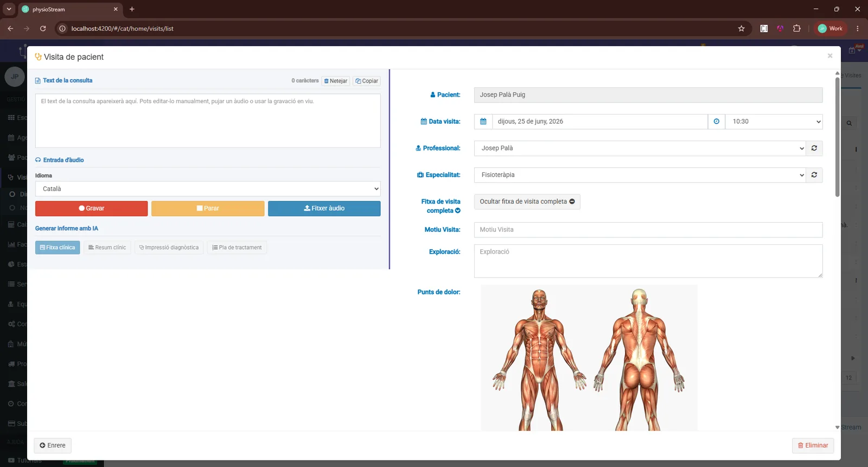Focus the Exploració text area
The image size is (868, 467).
click(648, 261)
